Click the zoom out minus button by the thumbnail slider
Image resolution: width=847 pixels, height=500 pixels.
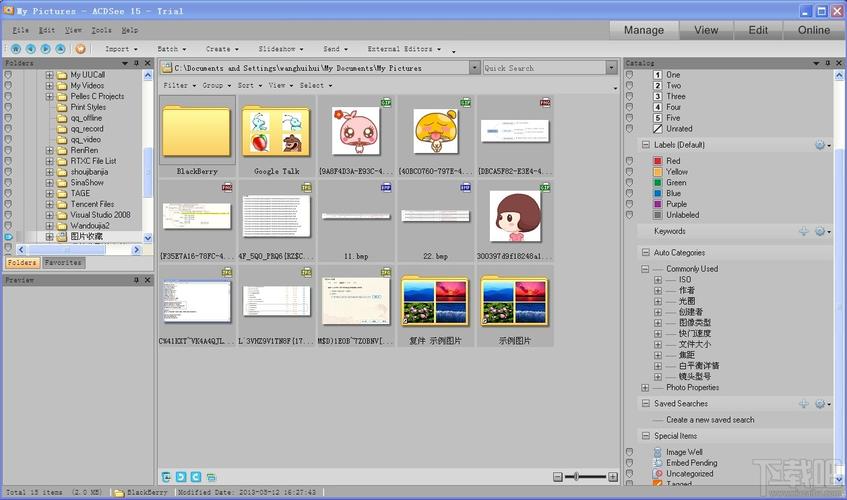[x=558, y=477]
